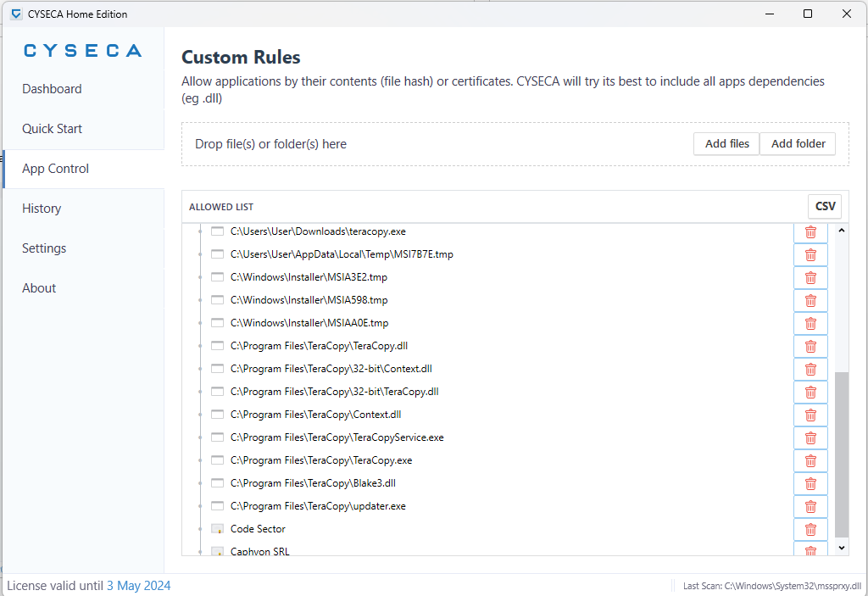Delete the updater.exe rule
Screen dimensions: 868x596
[810, 507]
